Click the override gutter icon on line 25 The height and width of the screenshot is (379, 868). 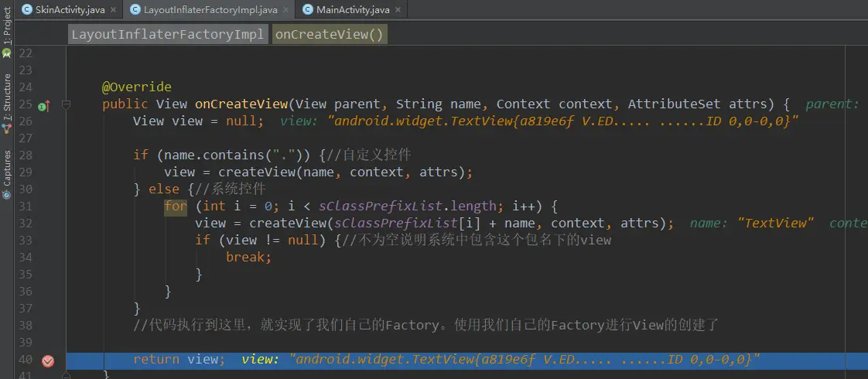pyautogui.click(x=44, y=106)
